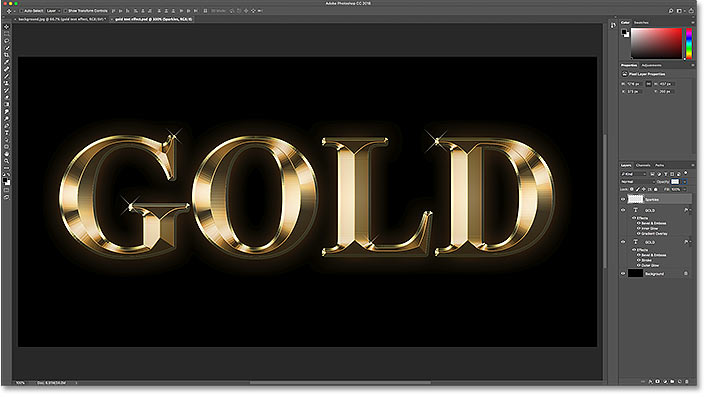The width and height of the screenshot is (705, 397).
Task: Click the Background layer lock icon
Action: (686, 273)
